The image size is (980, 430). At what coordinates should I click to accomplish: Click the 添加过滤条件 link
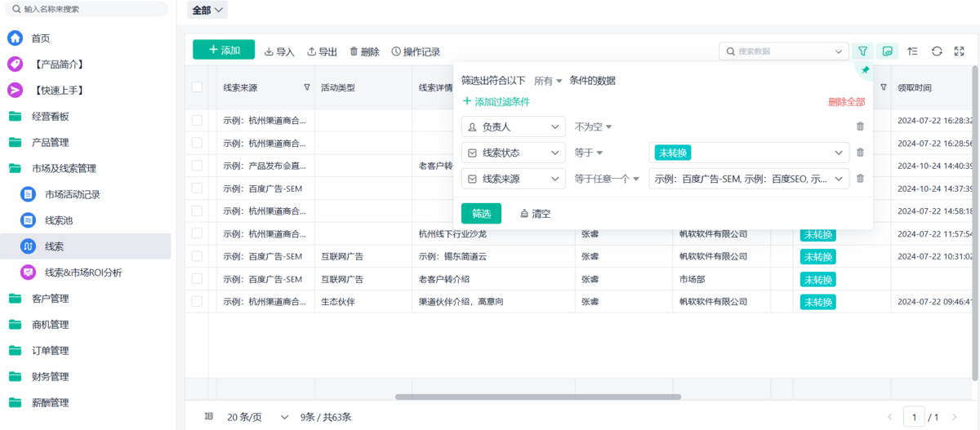tap(496, 102)
